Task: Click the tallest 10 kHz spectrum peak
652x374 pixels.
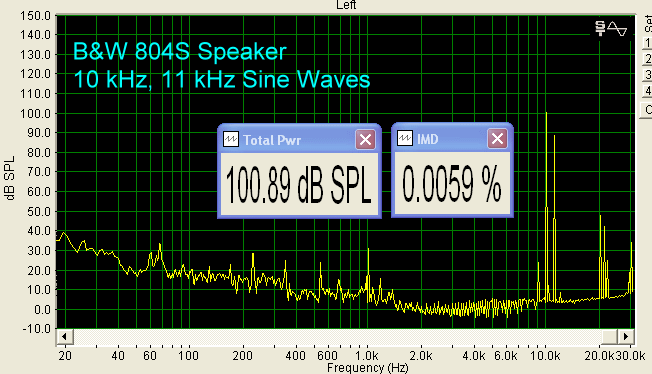Action: [546, 206]
